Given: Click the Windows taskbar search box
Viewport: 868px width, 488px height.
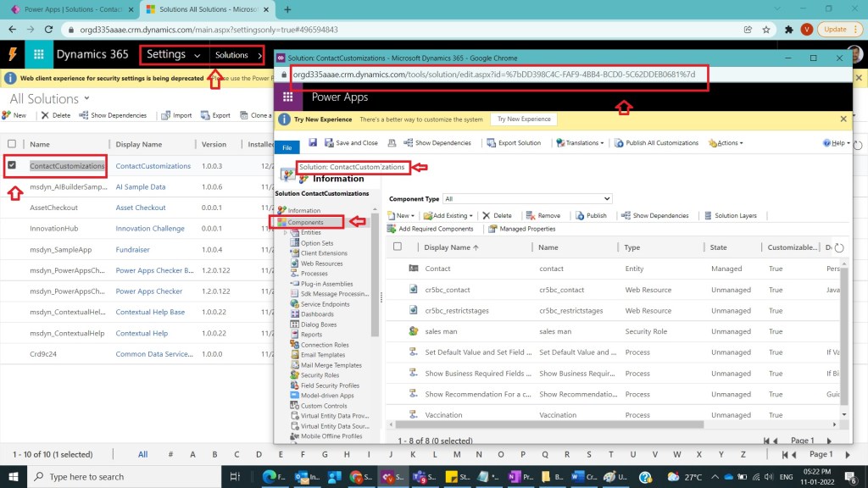Looking at the screenshot, I should (85, 477).
